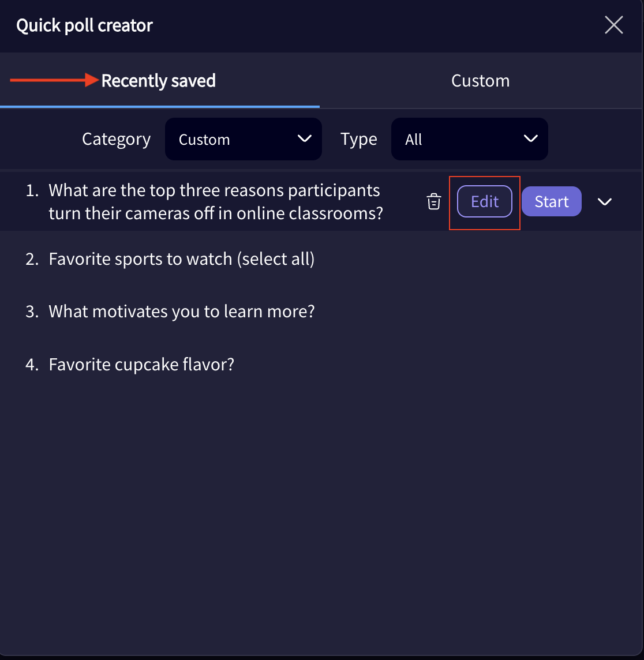Switch to the Custom tab
Screen dimensions: 644x660
point(480,80)
